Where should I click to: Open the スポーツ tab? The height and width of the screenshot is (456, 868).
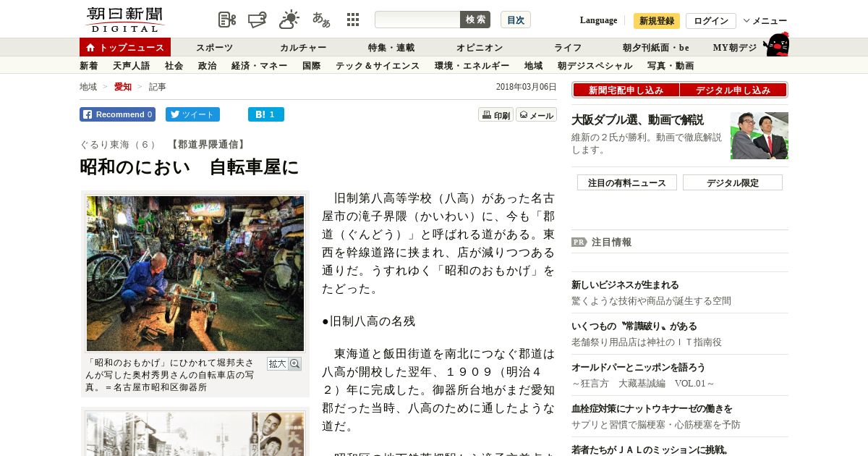[214, 48]
